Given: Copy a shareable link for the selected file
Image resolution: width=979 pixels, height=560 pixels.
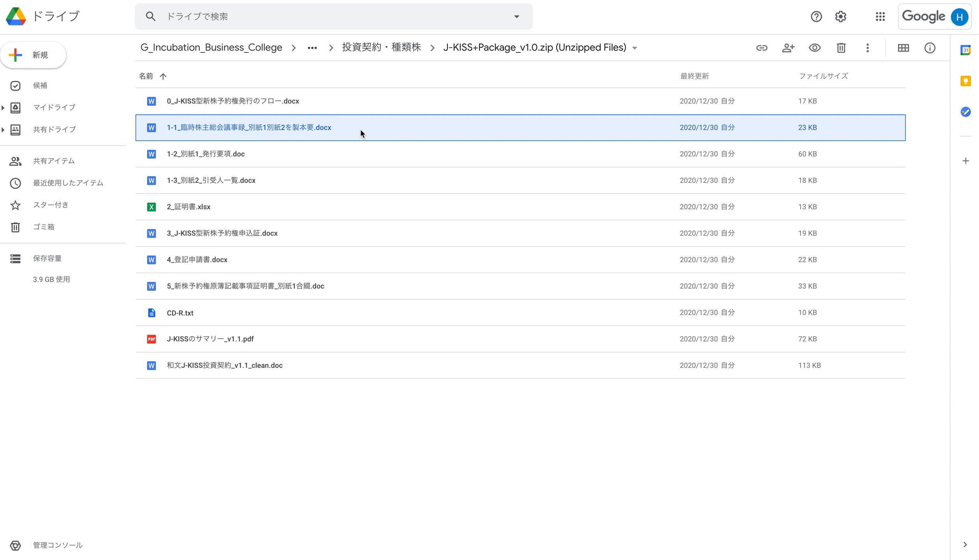Looking at the screenshot, I should (762, 47).
